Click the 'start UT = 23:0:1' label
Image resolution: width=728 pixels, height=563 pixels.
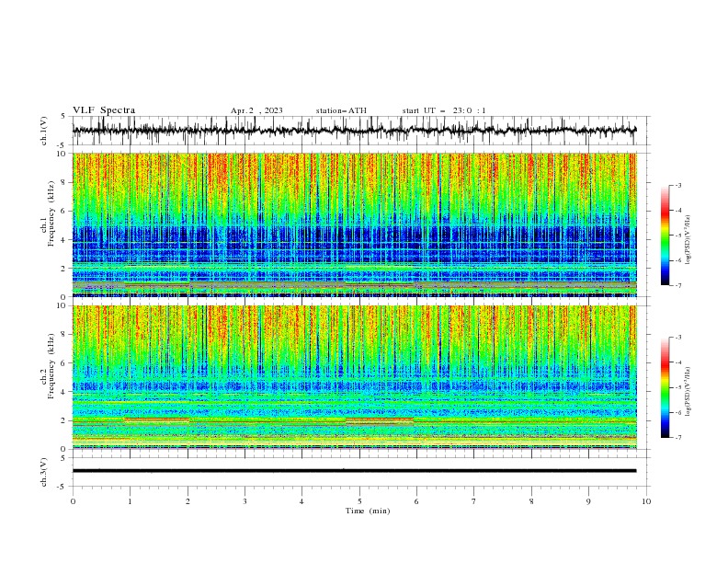[x=444, y=110]
